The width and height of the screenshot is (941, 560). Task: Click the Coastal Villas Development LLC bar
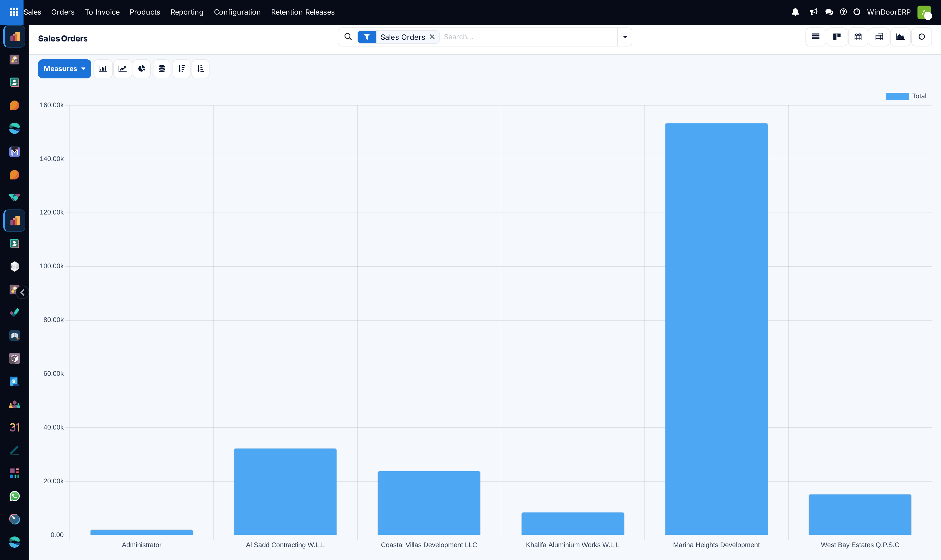click(x=429, y=503)
